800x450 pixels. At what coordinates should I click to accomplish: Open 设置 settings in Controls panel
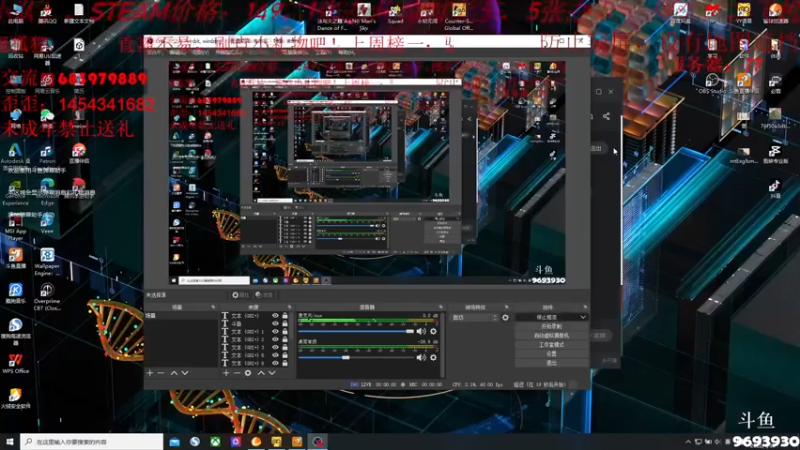[551, 354]
